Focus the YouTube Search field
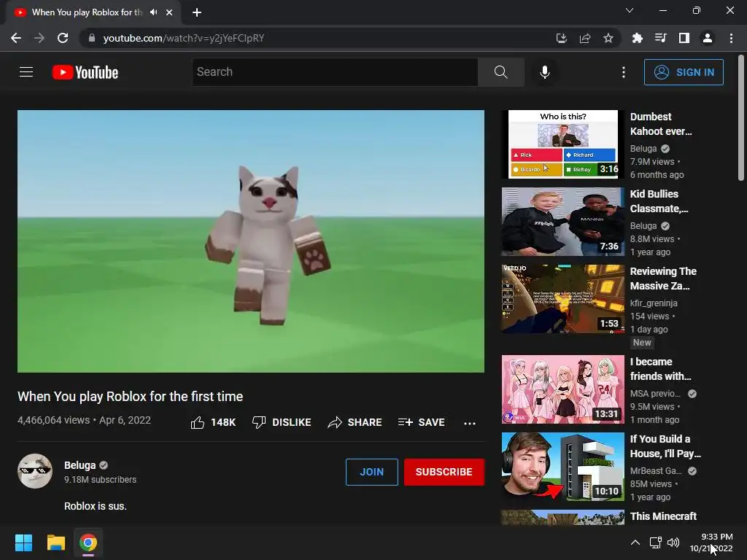The image size is (747, 560). click(x=335, y=72)
